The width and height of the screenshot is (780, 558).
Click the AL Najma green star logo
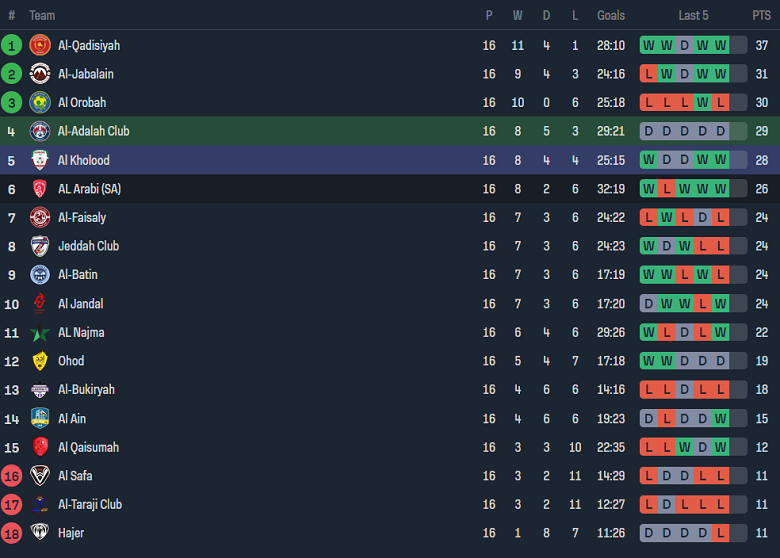click(x=40, y=333)
